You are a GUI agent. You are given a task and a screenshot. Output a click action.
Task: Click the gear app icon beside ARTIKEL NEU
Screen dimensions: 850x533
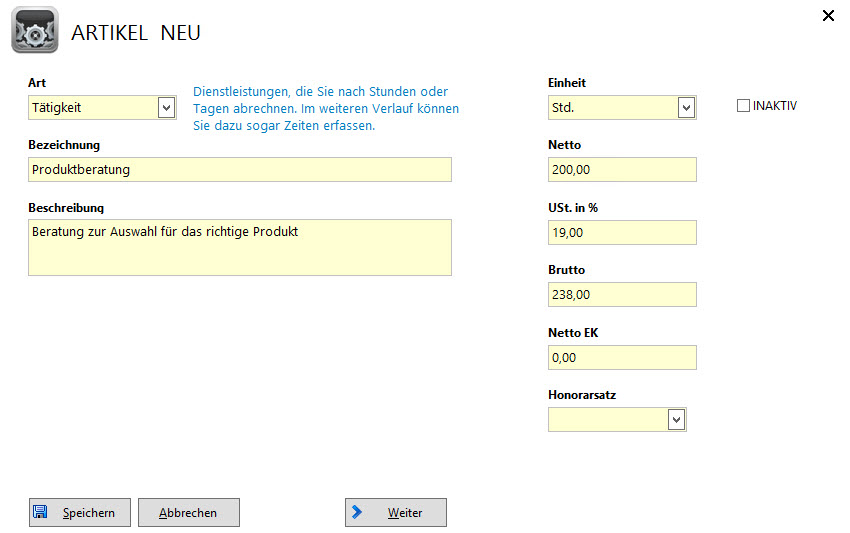(x=34, y=31)
